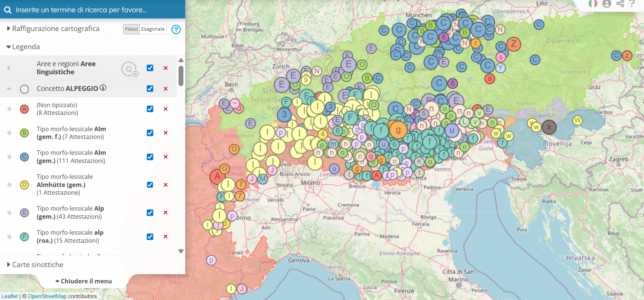Viewport: 644px width, 300px height.
Task: Open the OpenStreetMap attribution link
Action: (47, 296)
